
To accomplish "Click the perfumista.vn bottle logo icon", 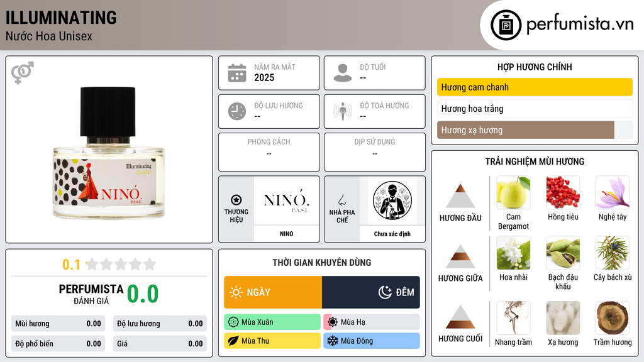I will pos(506,25).
